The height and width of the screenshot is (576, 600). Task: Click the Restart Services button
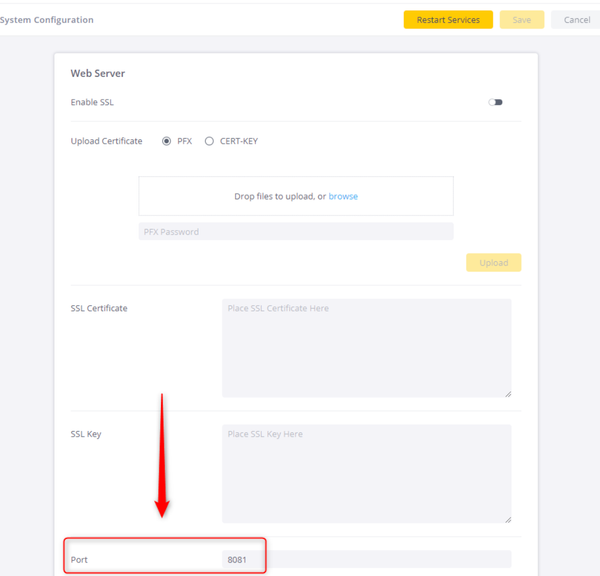(x=448, y=20)
